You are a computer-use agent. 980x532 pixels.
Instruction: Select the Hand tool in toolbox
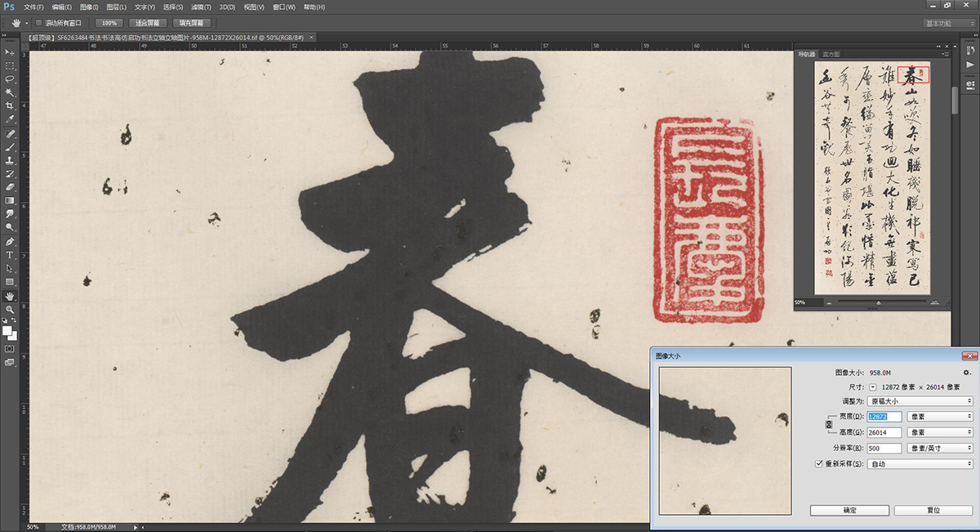[x=10, y=296]
